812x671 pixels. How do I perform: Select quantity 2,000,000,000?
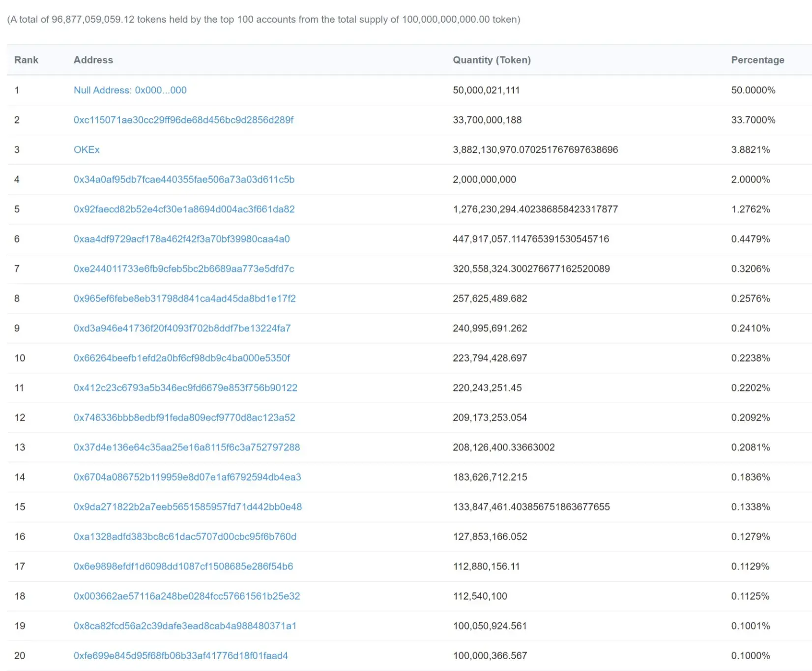484,179
